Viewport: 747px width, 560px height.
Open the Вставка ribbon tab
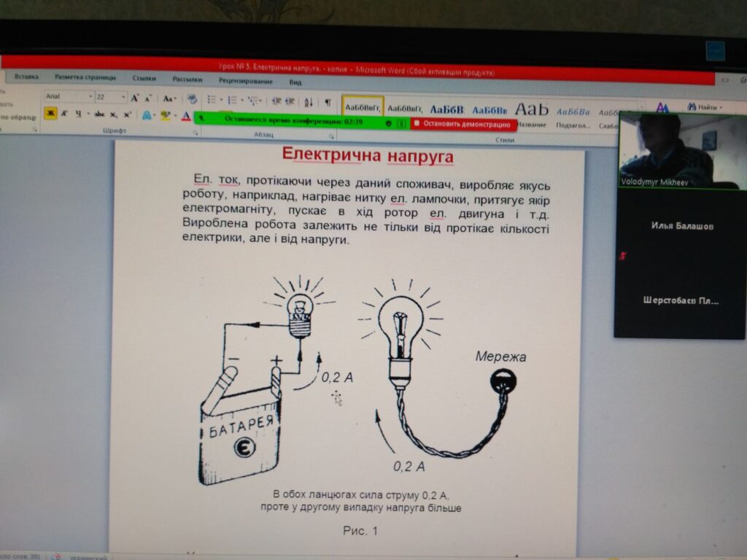coord(26,77)
